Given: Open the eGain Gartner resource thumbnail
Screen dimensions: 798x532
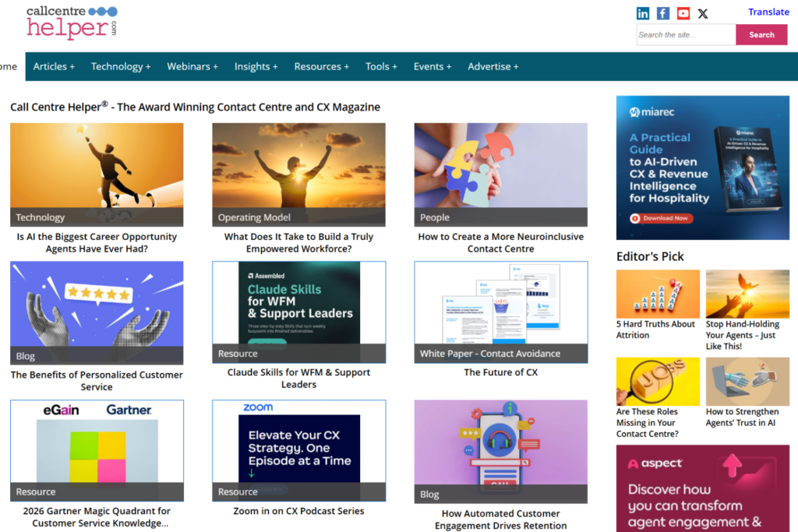Looking at the screenshot, I should (97, 451).
